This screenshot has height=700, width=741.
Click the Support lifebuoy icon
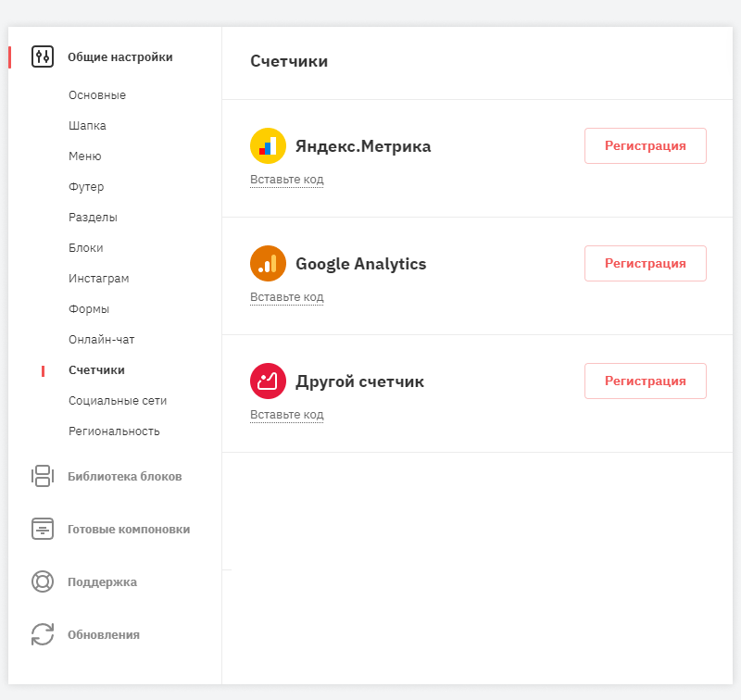click(x=43, y=581)
